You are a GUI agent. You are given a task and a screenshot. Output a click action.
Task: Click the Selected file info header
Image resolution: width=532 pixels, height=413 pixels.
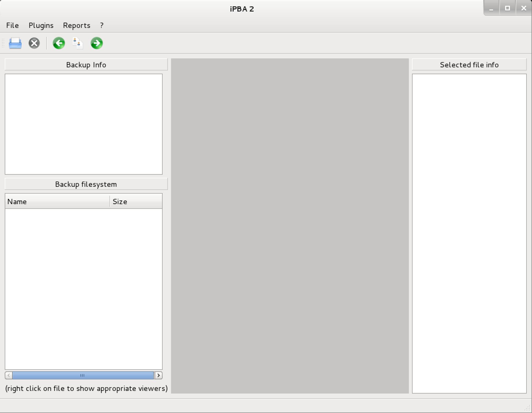469,65
